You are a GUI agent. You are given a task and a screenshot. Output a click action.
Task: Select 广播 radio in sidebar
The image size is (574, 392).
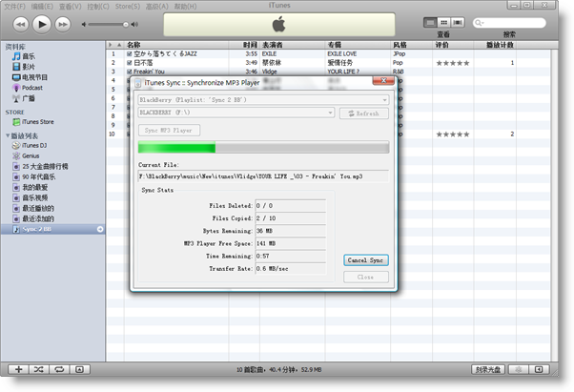pos(29,98)
